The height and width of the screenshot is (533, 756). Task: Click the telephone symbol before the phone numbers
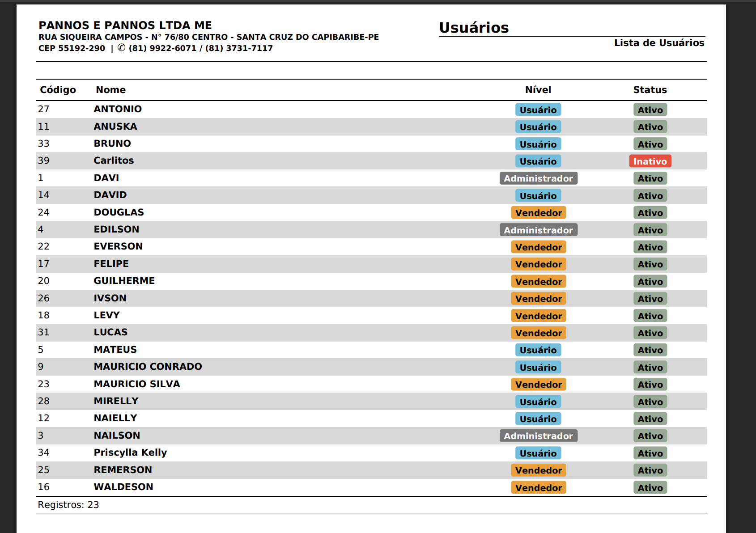tap(121, 48)
